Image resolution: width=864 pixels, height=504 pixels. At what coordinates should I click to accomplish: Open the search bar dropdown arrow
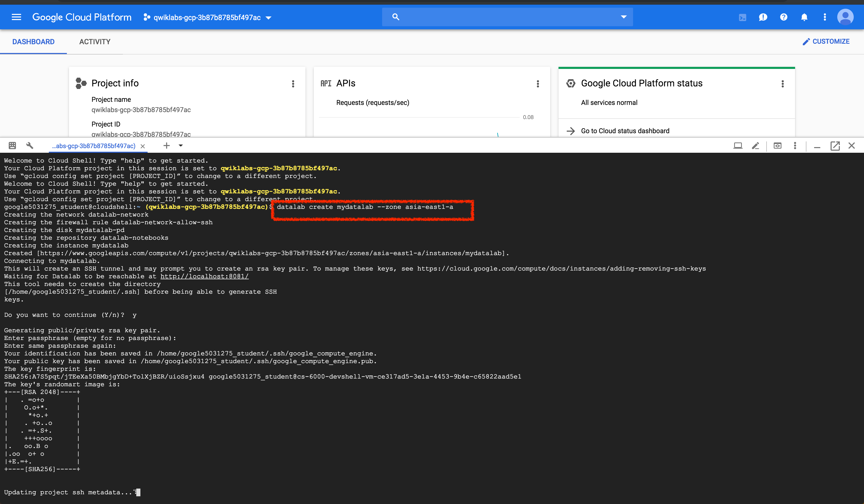coord(623,17)
